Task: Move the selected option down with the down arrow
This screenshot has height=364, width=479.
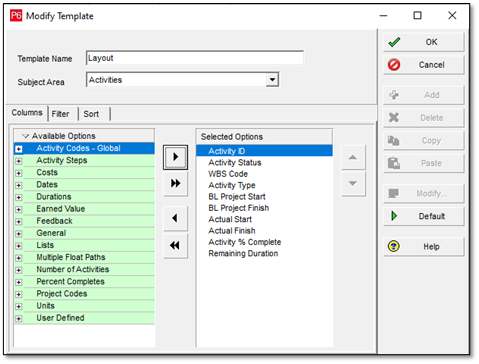Action: 353,184
